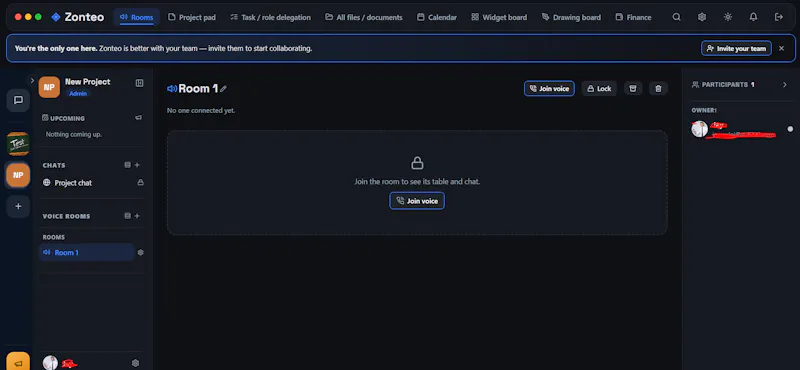Click the Invite your team button
Image resolution: width=800 pixels, height=370 pixels.
click(x=736, y=48)
